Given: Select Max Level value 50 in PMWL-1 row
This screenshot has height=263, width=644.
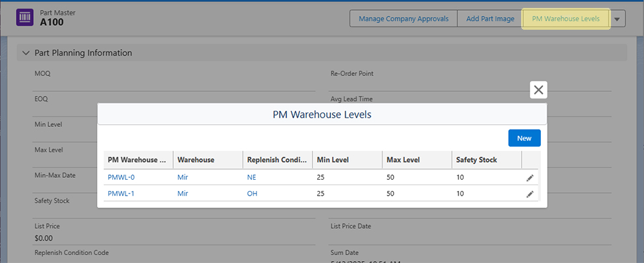Looking at the screenshot, I should pos(390,194).
